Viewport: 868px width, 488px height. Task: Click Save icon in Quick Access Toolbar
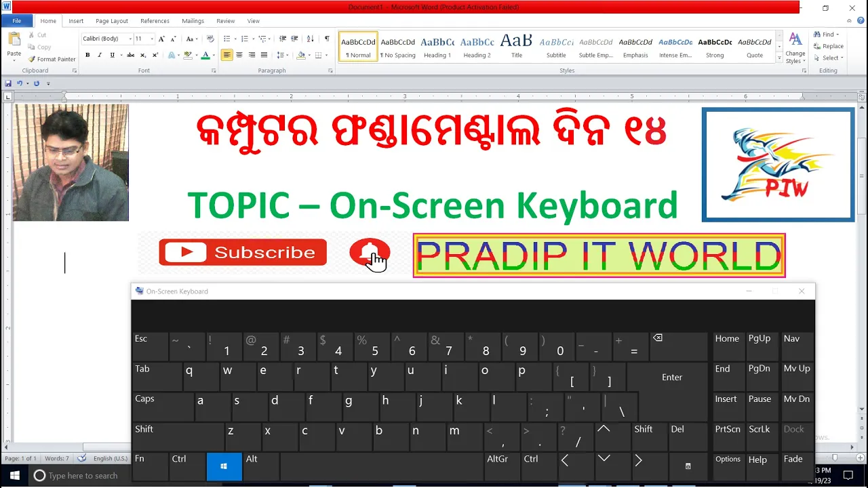pyautogui.click(x=8, y=83)
